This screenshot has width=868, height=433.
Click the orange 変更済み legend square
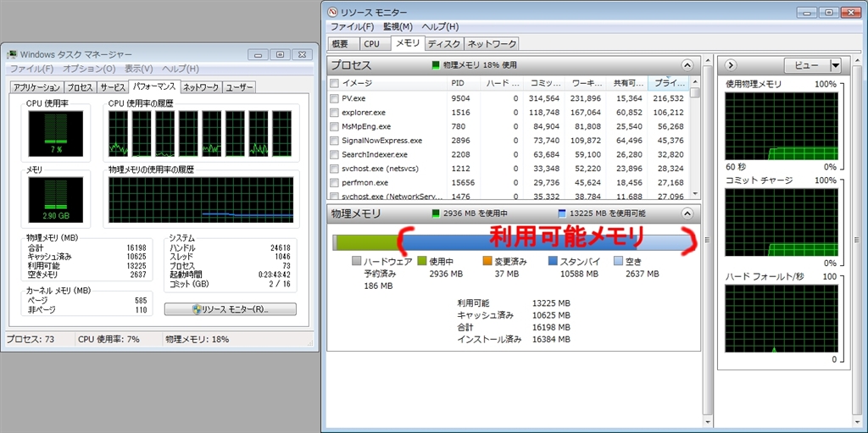coord(487,261)
